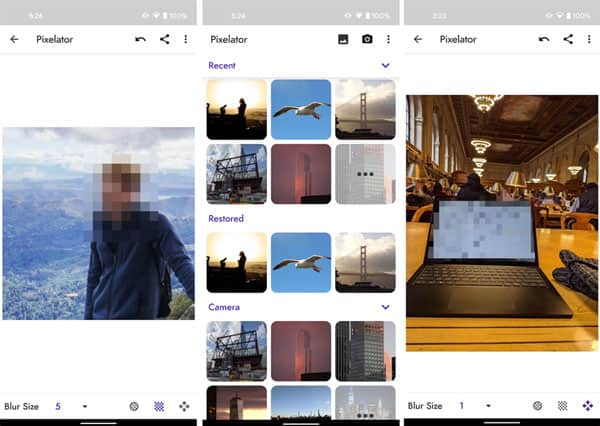Select the seagull photo under Recent

click(x=301, y=109)
